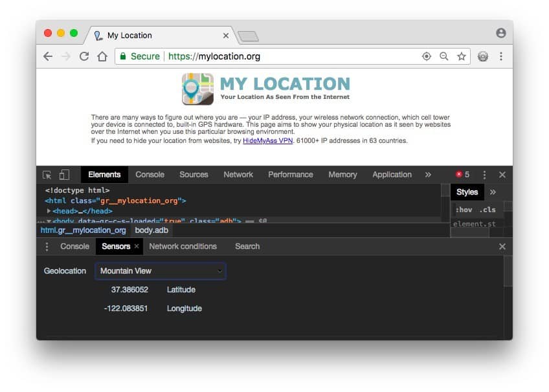Expand the head element node

coord(49,211)
